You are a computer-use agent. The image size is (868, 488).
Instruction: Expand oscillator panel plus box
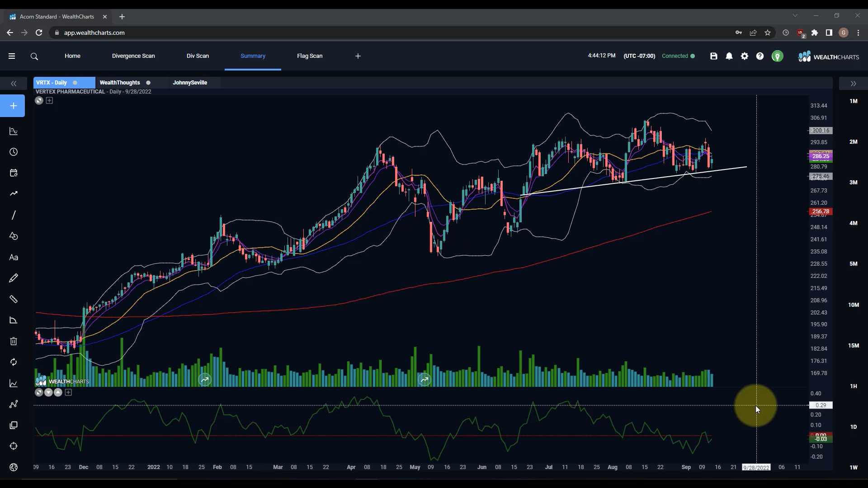68,392
